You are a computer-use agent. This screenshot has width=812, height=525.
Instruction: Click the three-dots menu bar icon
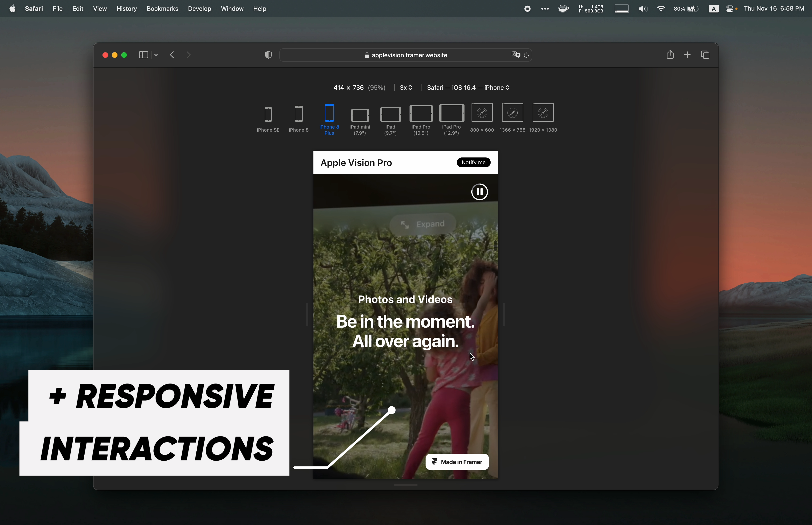point(545,9)
